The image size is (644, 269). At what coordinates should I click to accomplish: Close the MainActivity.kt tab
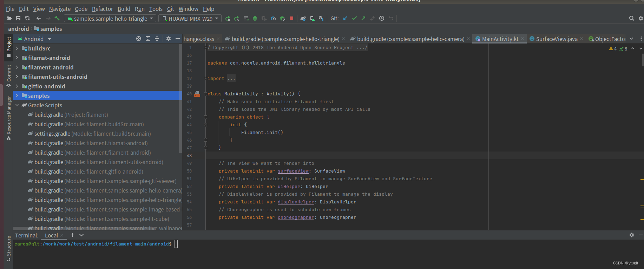[x=523, y=39]
